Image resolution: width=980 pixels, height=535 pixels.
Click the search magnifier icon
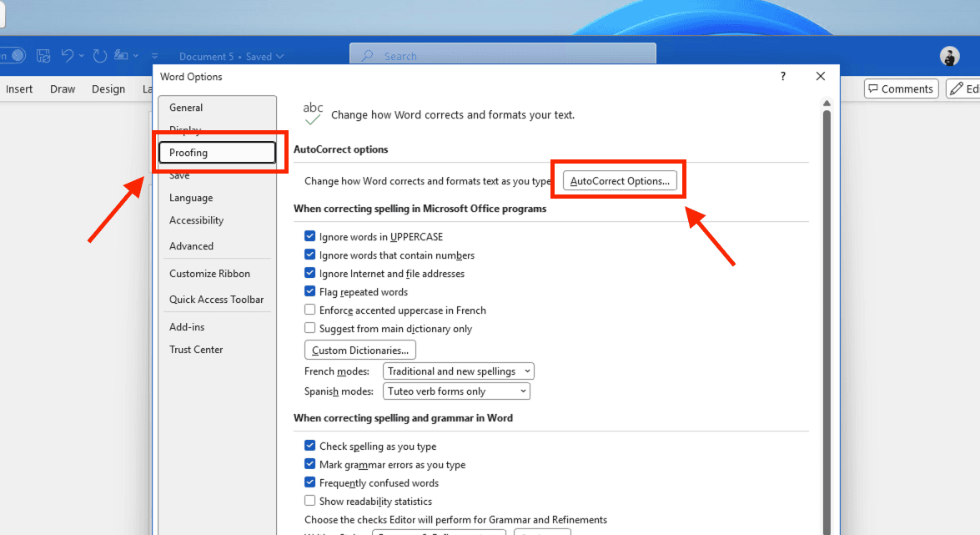click(x=367, y=56)
